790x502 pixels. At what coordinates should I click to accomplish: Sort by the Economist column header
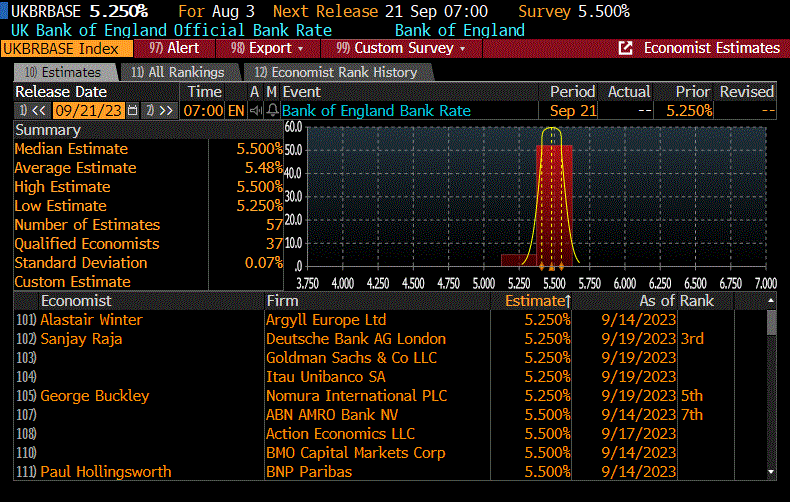pyautogui.click(x=76, y=301)
